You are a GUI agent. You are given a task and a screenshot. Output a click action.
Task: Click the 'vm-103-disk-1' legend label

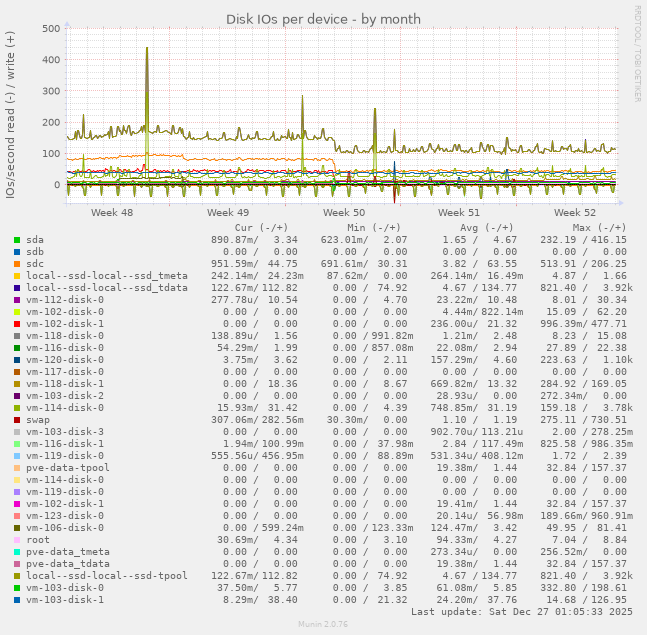[x=65, y=600]
